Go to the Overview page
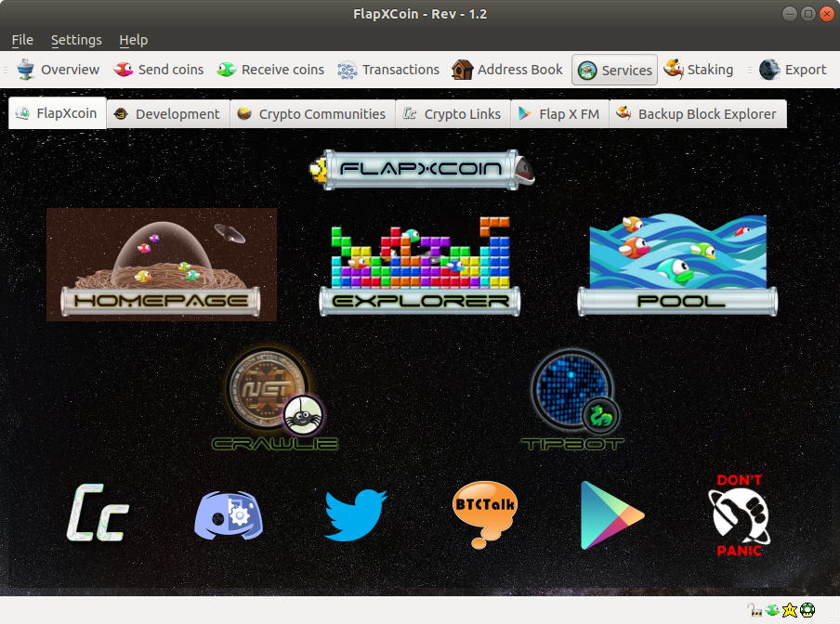840x624 pixels. [x=58, y=70]
